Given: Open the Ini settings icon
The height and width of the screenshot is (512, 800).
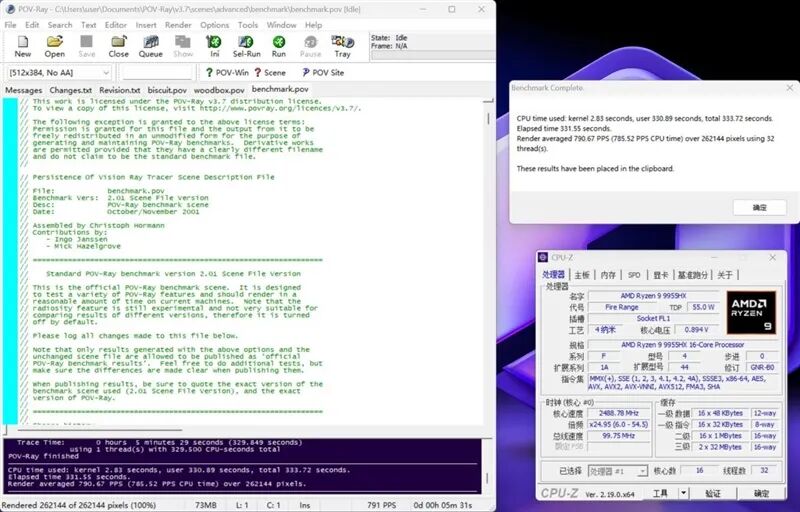Looking at the screenshot, I should click(214, 46).
